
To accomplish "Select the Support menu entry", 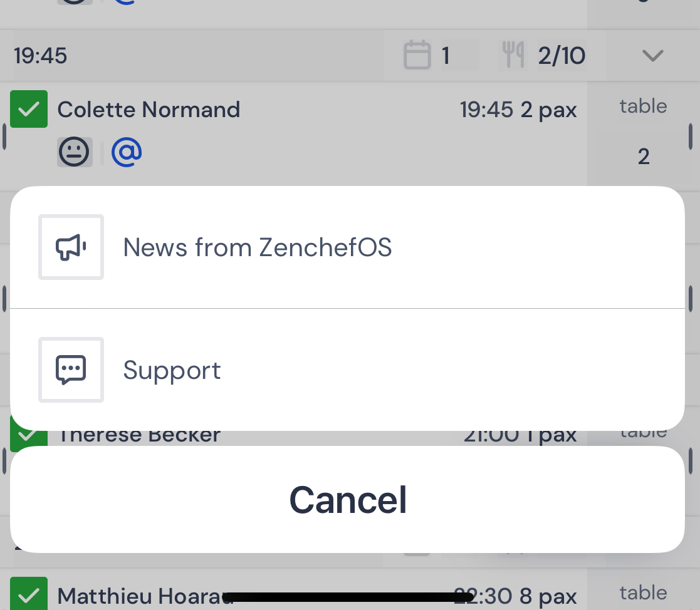I will [172, 370].
